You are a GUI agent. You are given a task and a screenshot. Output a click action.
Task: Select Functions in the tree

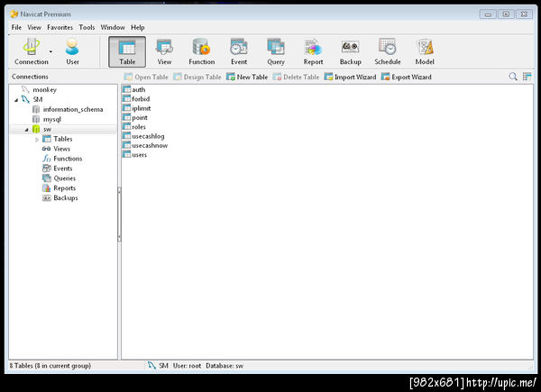pyautogui.click(x=68, y=159)
